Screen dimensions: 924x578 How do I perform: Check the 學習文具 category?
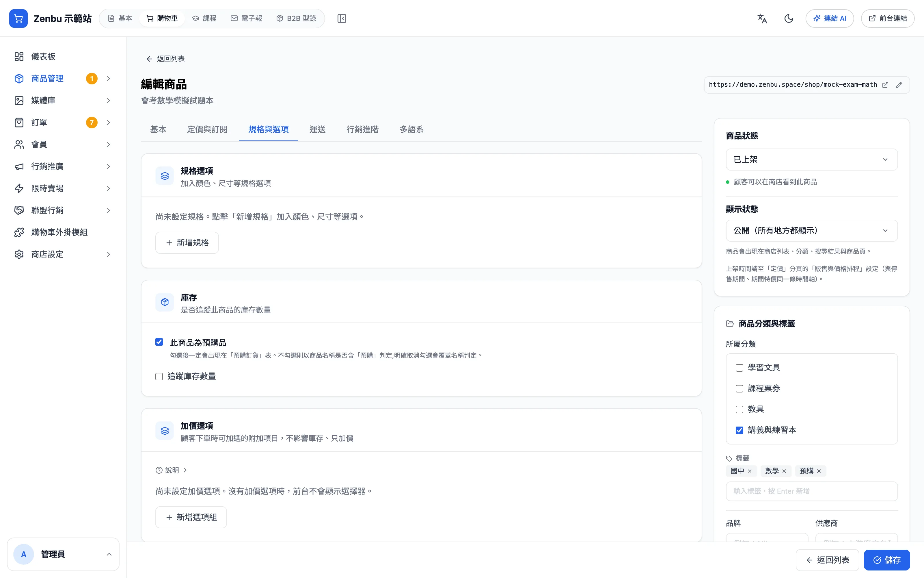pos(739,368)
